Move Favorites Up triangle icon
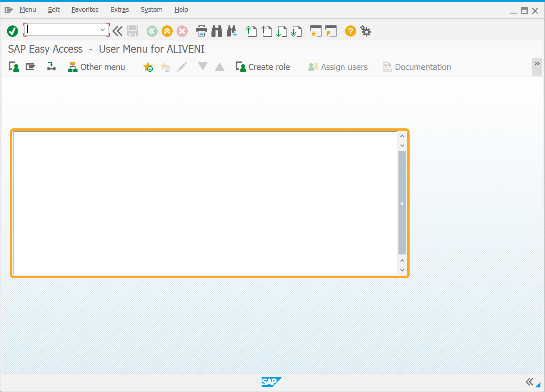This screenshot has width=545, height=392. click(220, 67)
